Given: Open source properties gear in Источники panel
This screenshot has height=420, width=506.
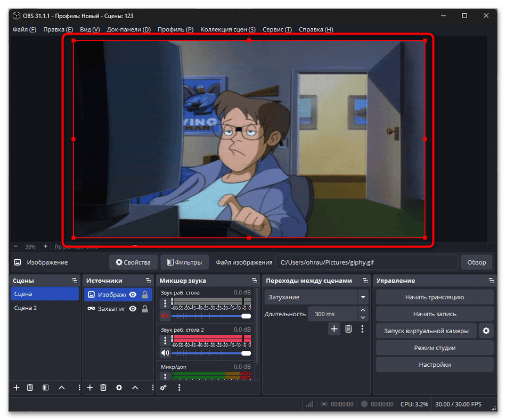Looking at the screenshot, I should point(119,388).
